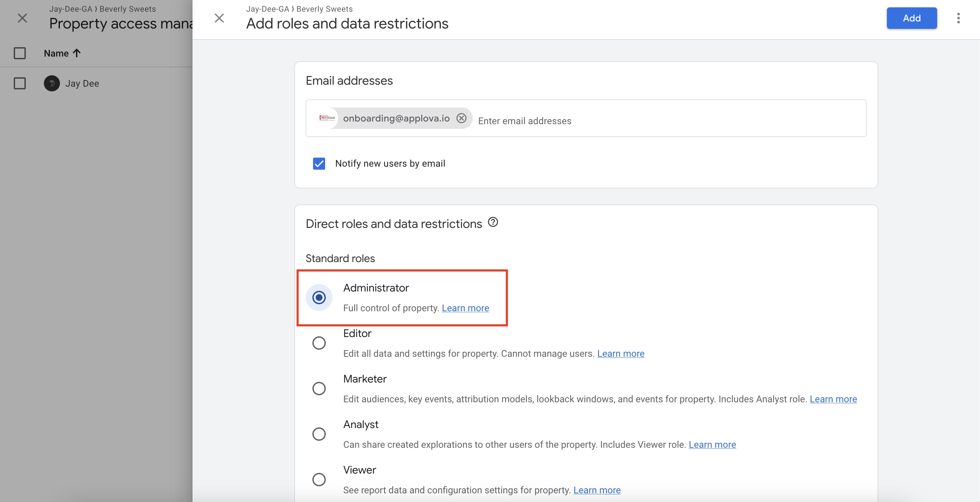Remove onboarding@applova.io email chip
980x502 pixels.
coord(461,118)
